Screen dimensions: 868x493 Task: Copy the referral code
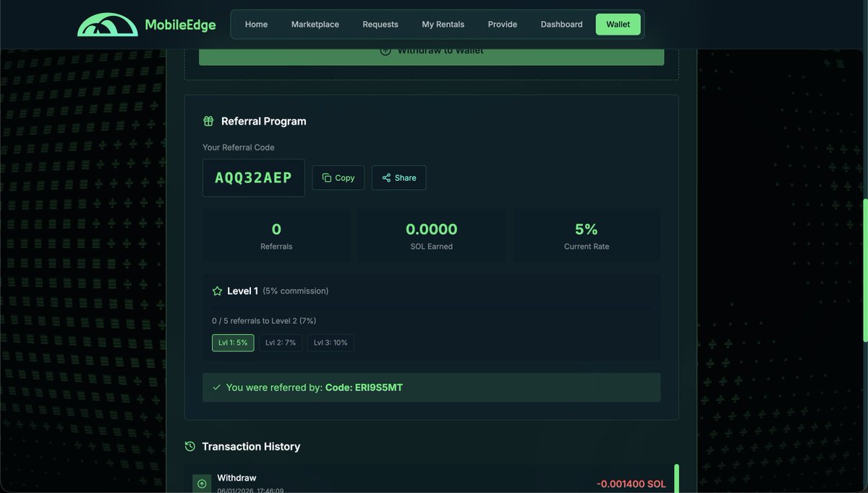pyautogui.click(x=339, y=178)
